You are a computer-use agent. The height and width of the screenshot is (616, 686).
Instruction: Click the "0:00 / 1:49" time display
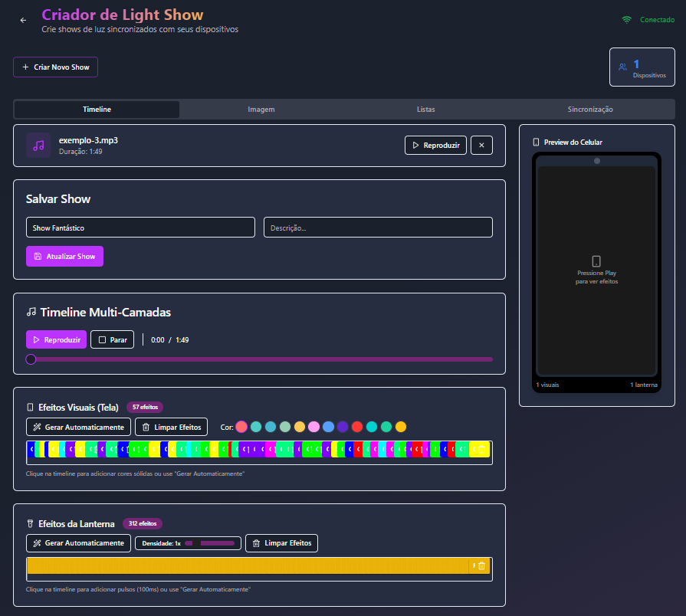169,339
